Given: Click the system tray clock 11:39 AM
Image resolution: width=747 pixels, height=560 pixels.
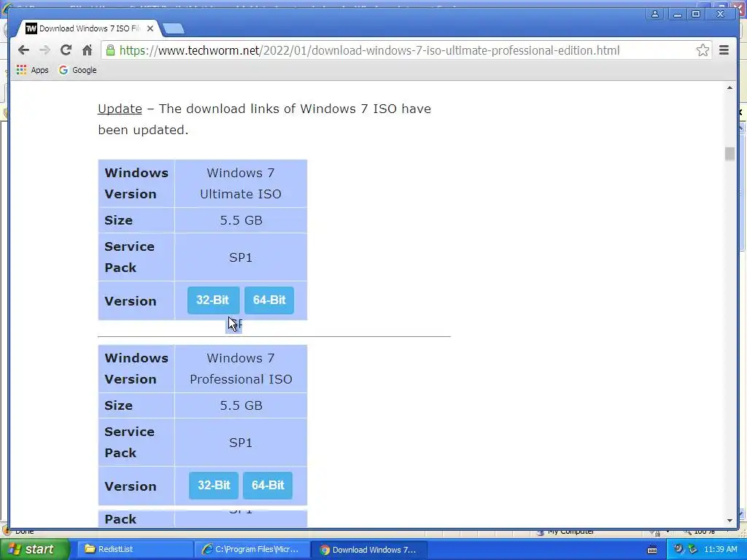Looking at the screenshot, I should [720, 549].
